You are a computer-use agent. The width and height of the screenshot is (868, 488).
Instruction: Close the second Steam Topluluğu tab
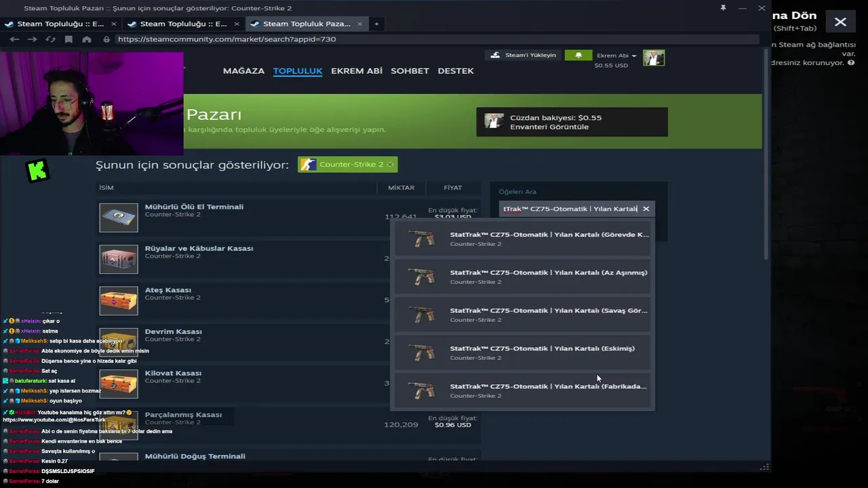point(238,24)
